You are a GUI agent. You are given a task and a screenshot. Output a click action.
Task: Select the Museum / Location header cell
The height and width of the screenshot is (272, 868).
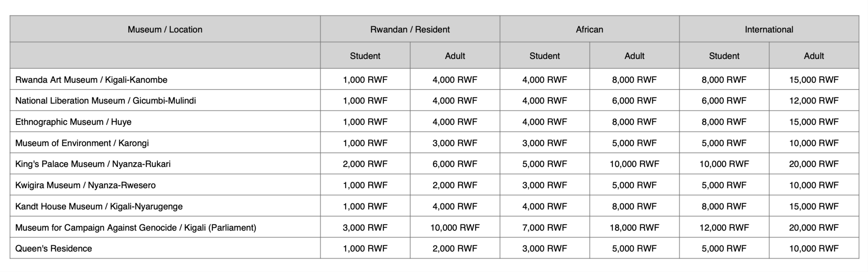[165, 29]
